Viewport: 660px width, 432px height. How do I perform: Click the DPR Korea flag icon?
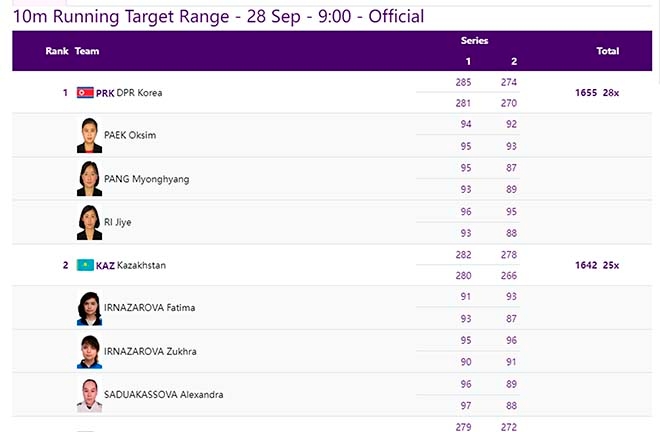pyautogui.click(x=85, y=93)
